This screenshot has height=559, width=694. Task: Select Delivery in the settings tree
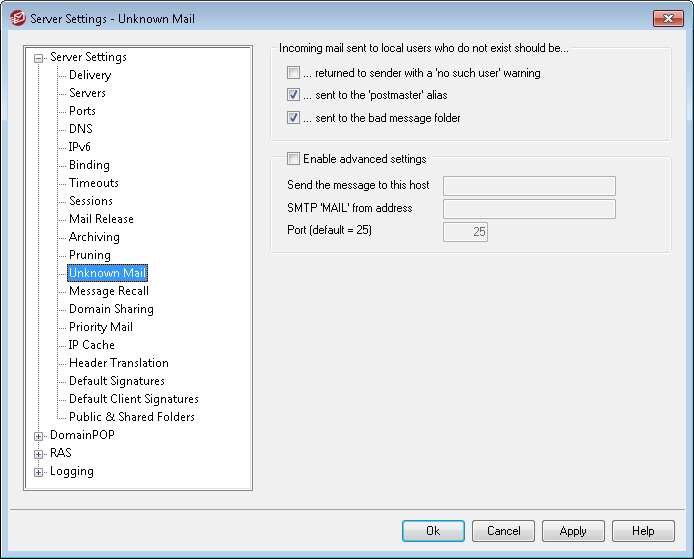90,75
